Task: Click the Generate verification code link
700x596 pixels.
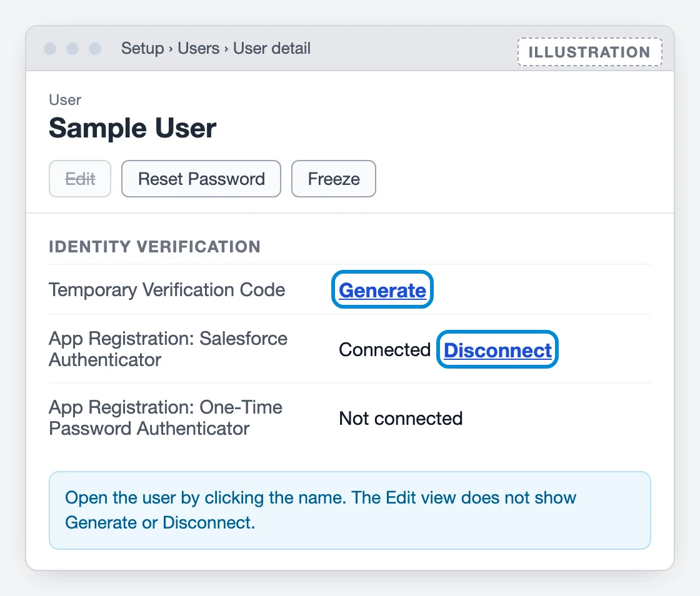Action: click(x=382, y=290)
